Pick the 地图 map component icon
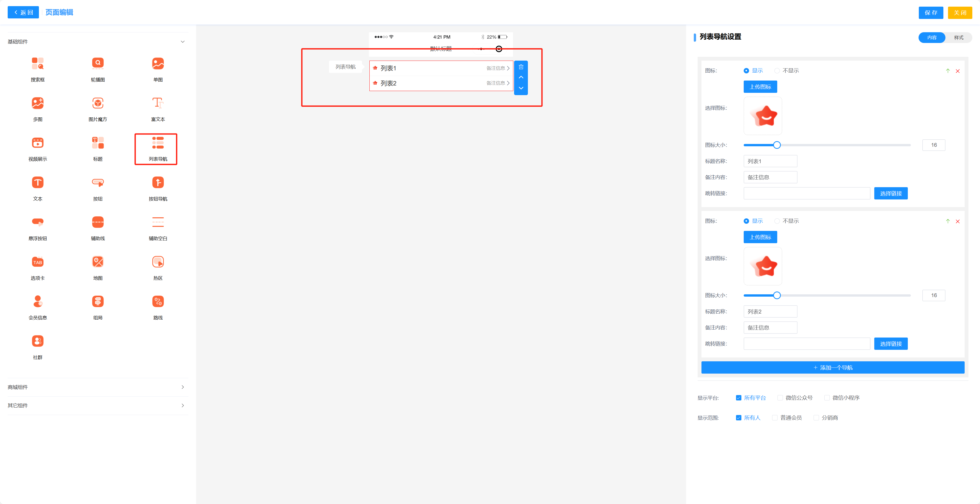 tap(98, 262)
